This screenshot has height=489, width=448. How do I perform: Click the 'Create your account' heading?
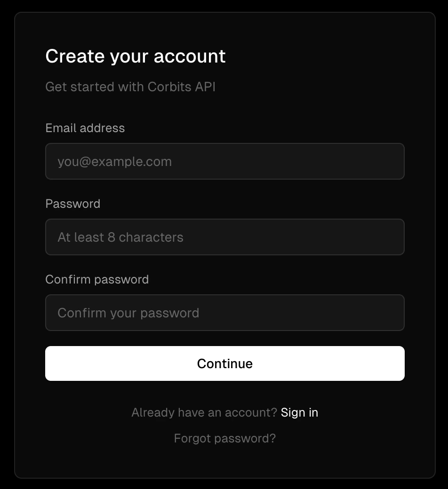(135, 56)
